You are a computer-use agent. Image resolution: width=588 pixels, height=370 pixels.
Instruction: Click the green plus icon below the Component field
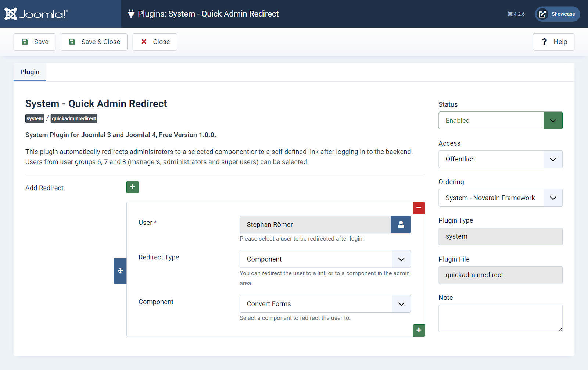click(x=419, y=330)
